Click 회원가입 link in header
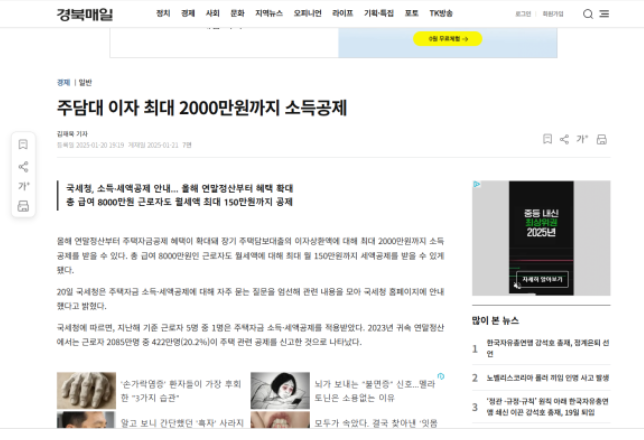Image resolution: width=644 pixels, height=440 pixels. 553,14
